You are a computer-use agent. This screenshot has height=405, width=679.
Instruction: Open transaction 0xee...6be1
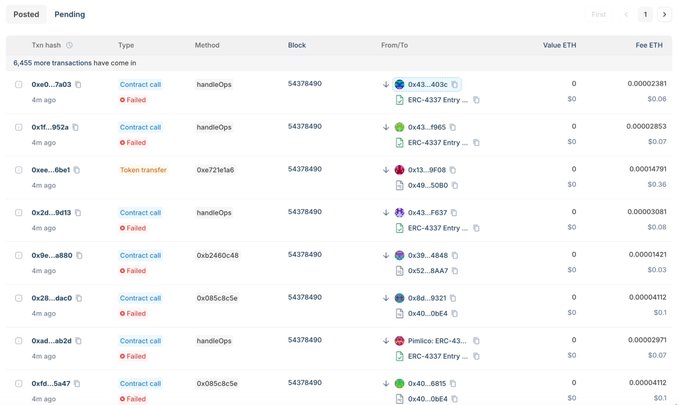(x=51, y=170)
